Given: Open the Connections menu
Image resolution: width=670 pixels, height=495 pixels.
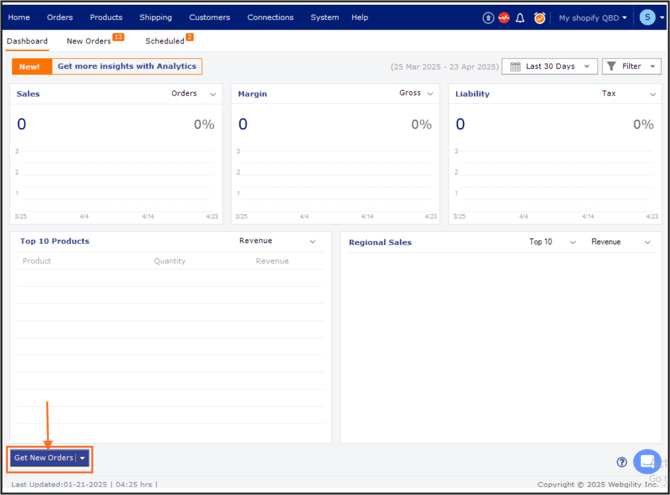Looking at the screenshot, I should click(x=270, y=17).
